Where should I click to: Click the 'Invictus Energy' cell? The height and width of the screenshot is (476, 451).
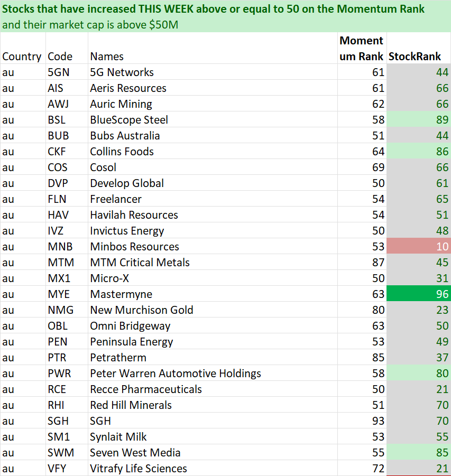[x=213, y=231]
